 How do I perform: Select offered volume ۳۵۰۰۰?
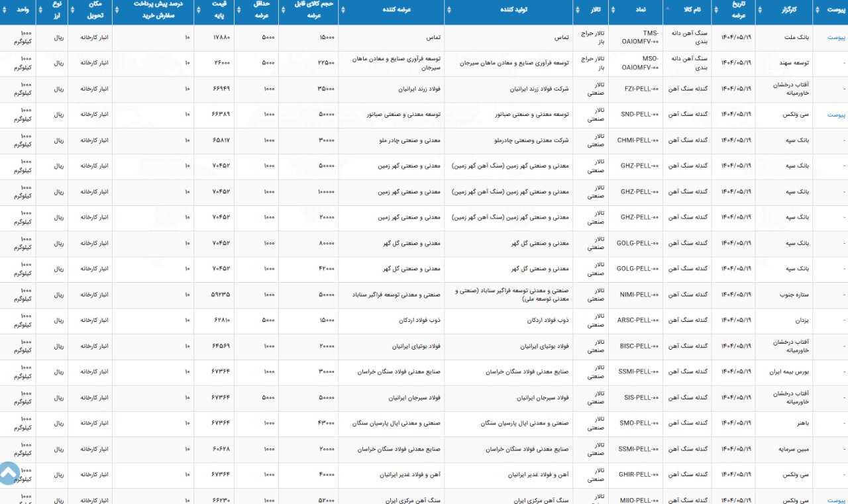(326, 89)
